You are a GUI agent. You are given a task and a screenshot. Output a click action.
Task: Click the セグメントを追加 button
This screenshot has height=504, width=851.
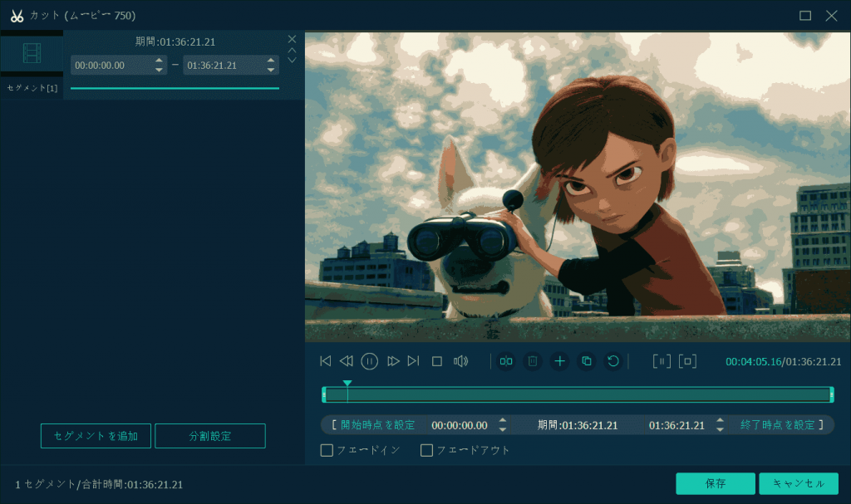pos(96,436)
